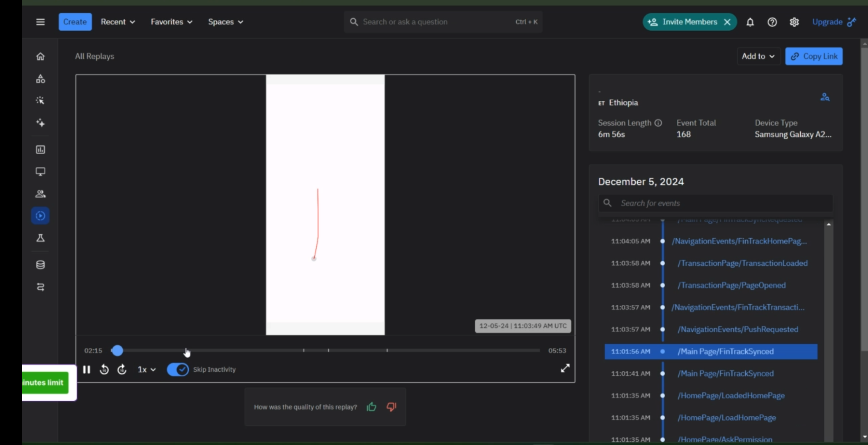
Task: Click the notifications bell icon
Action: point(750,22)
